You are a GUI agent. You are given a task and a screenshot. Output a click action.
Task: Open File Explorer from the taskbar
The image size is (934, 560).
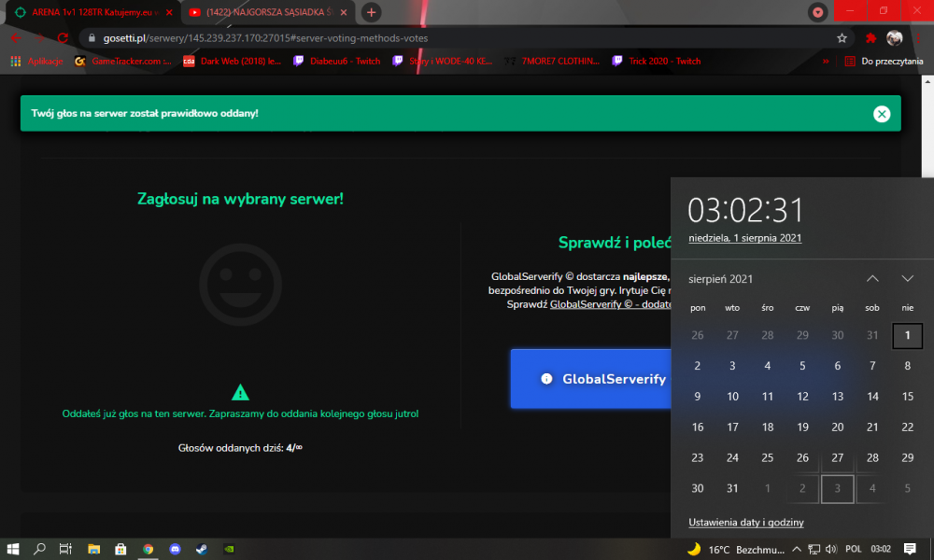pos(93,549)
